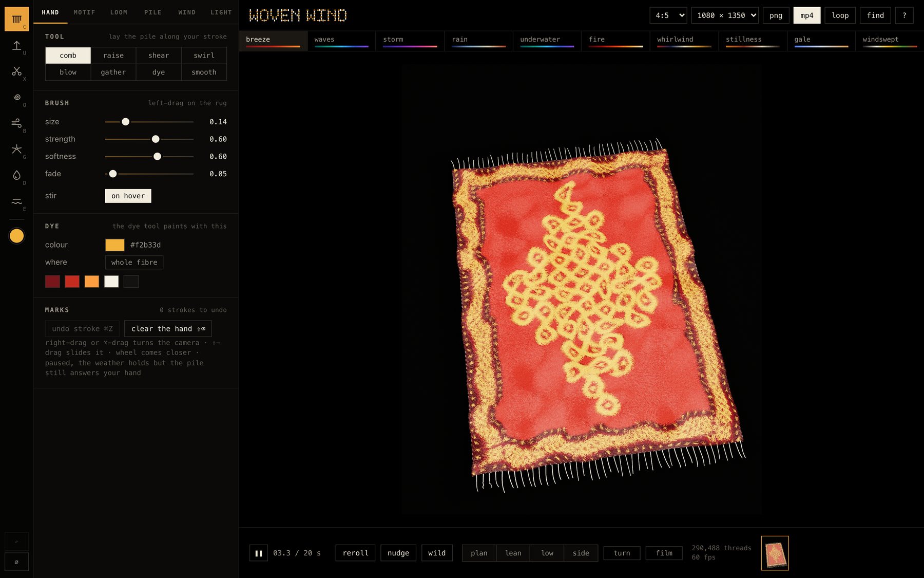
Task: Toggle the 'whole fibre' dye placement
Action: [134, 263]
